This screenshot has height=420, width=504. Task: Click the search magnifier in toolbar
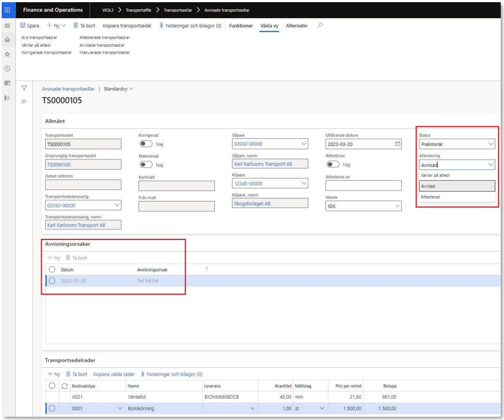pos(320,26)
